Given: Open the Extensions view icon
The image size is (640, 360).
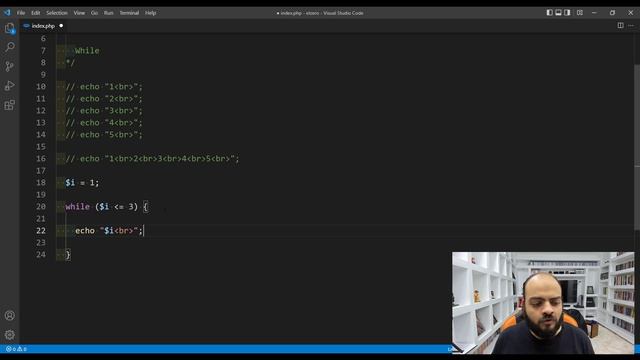Looking at the screenshot, I should click(9, 105).
